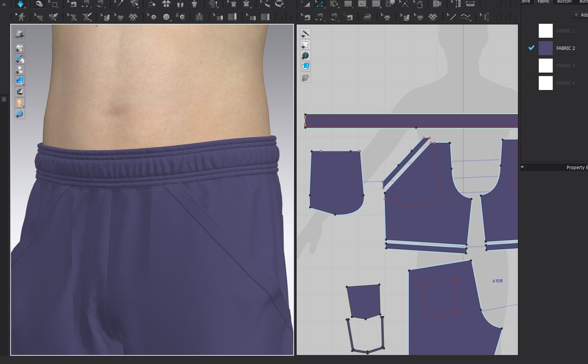Select the Edit Pattern arrow-triangle tool
This screenshot has width=588, height=364.
tap(305, 4)
